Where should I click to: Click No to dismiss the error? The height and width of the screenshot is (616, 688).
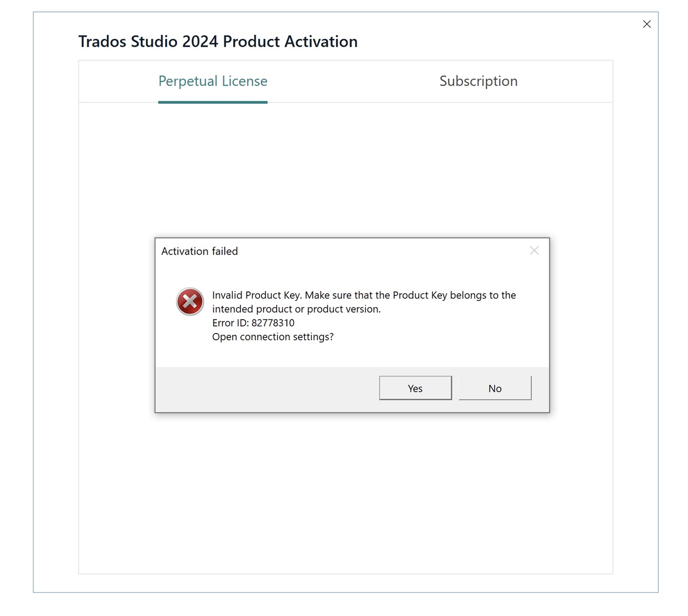click(494, 388)
